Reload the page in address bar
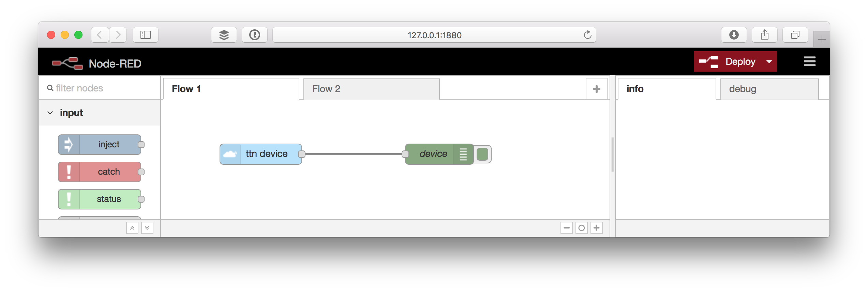The image size is (868, 292). point(587,35)
